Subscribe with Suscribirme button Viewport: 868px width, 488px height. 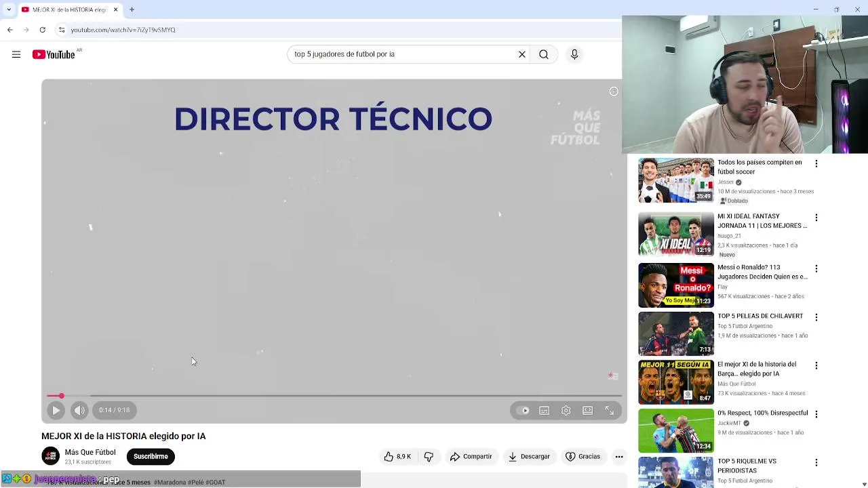point(151,457)
